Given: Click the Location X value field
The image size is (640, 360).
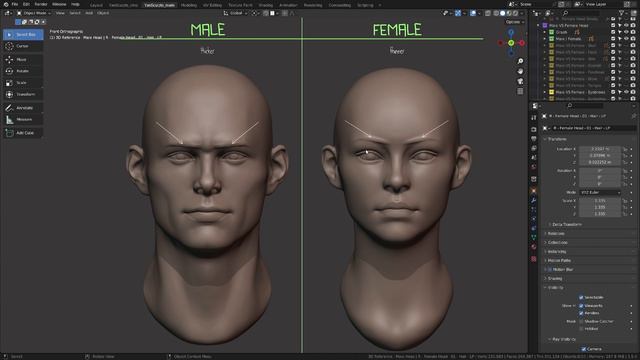Looking at the screenshot, I should point(600,149).
